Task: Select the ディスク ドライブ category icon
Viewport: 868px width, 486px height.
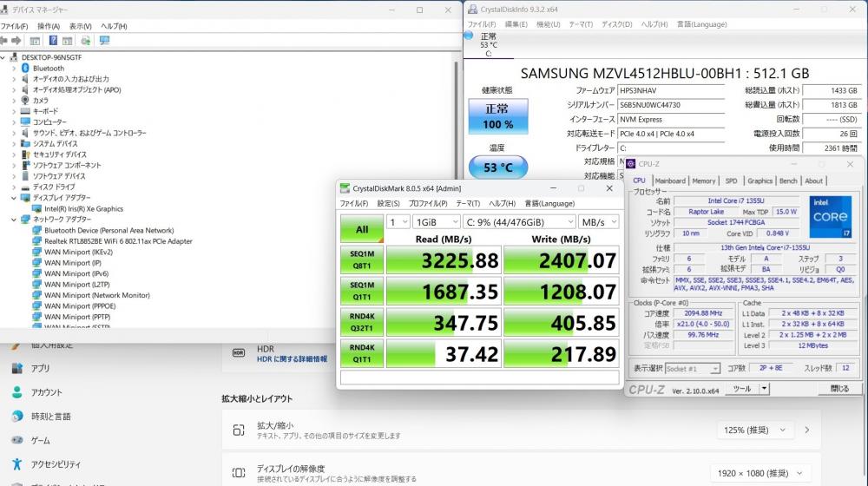Action: tap(25, 187)
